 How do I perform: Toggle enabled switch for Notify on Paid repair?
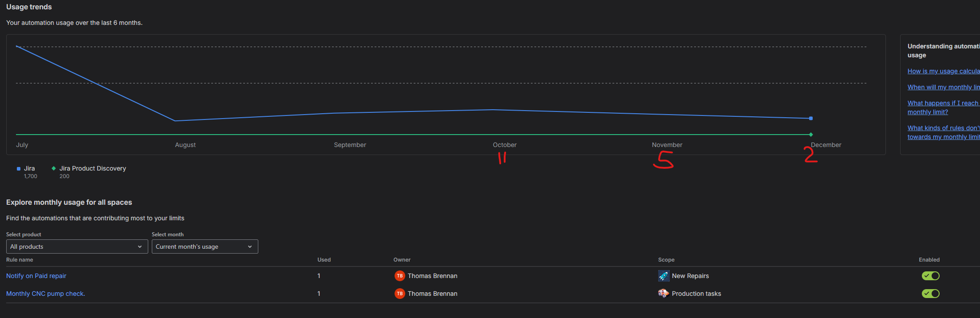pyautogui.click(x=930, y=276)
